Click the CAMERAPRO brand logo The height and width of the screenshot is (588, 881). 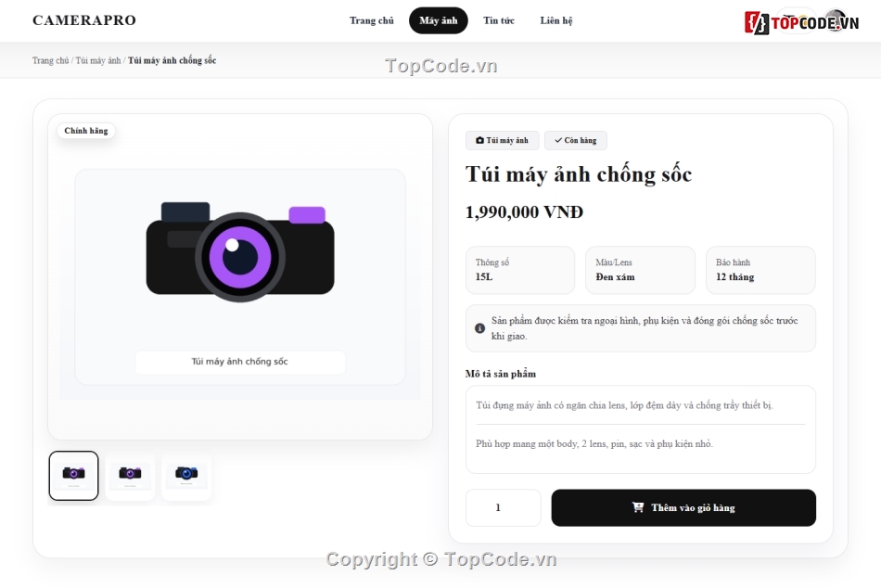(x=84, y=20)
